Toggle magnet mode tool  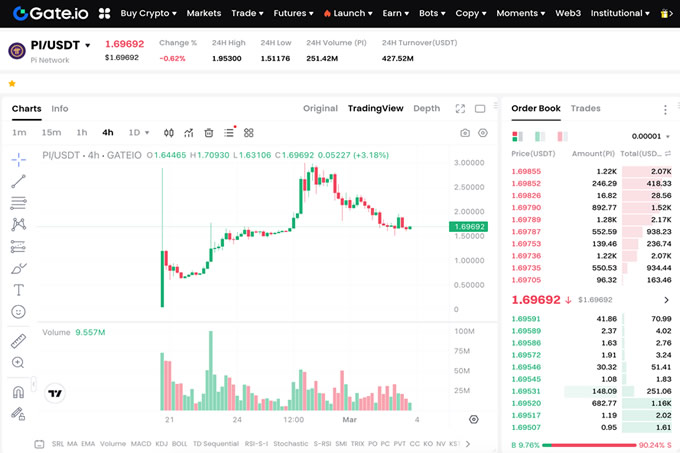18,392
